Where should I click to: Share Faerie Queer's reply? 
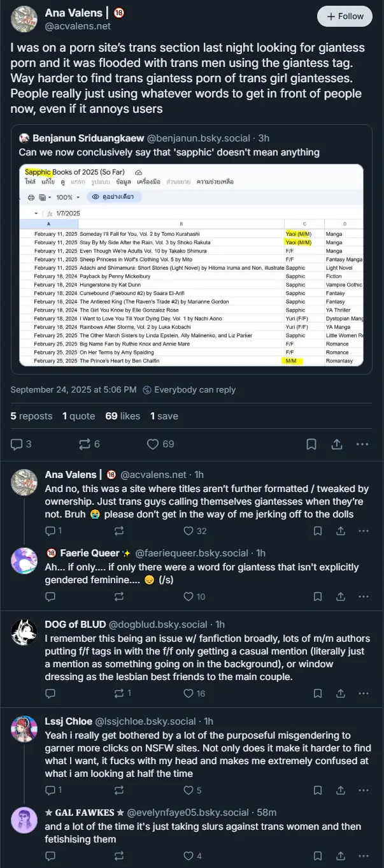(339, 597)
